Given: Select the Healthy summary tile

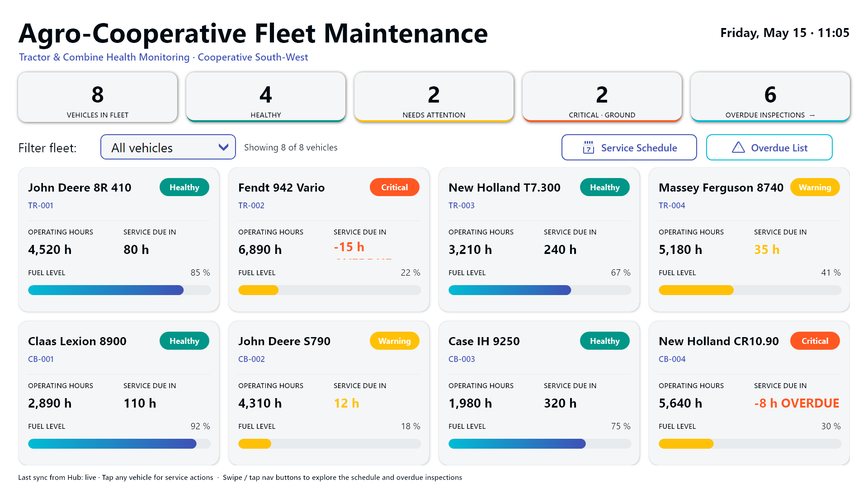Looking at the screenshot, I should click(x=266, y=97).
